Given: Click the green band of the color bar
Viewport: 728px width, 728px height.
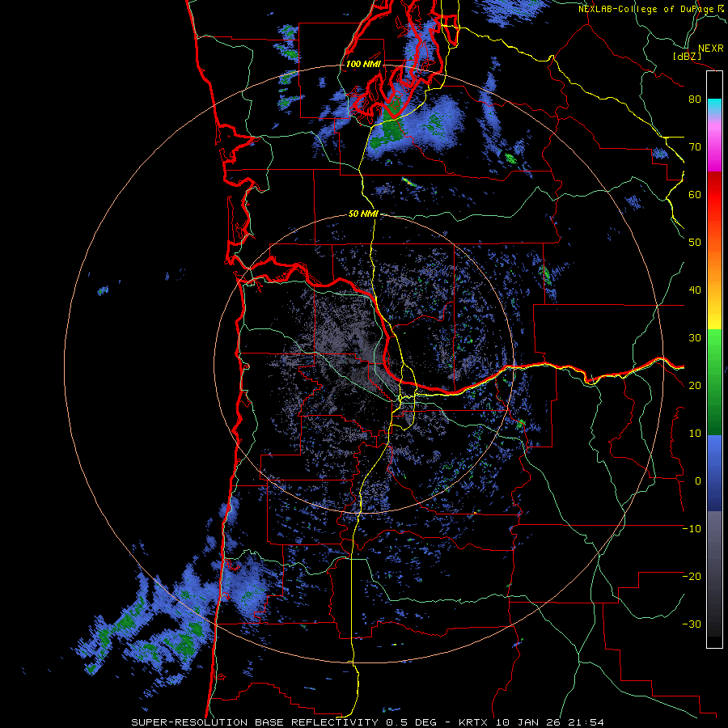Looking at the screenshot, I should coord(714,382).
